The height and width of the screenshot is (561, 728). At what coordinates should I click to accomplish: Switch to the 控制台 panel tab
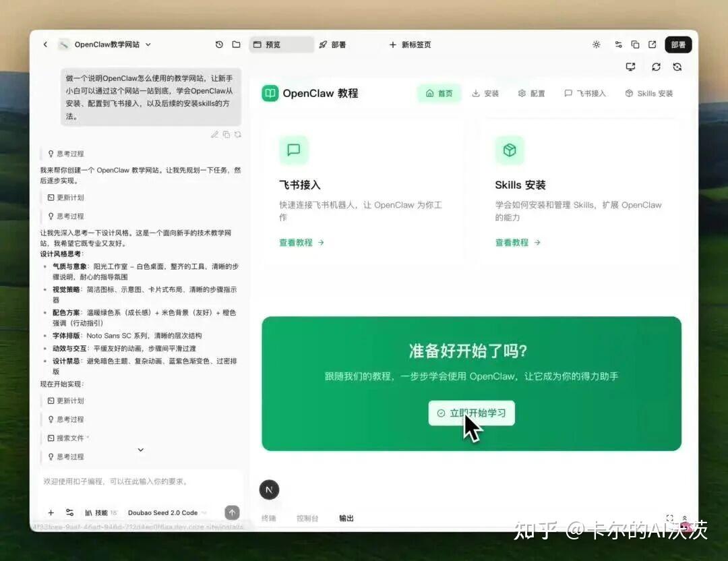point(307,519)
